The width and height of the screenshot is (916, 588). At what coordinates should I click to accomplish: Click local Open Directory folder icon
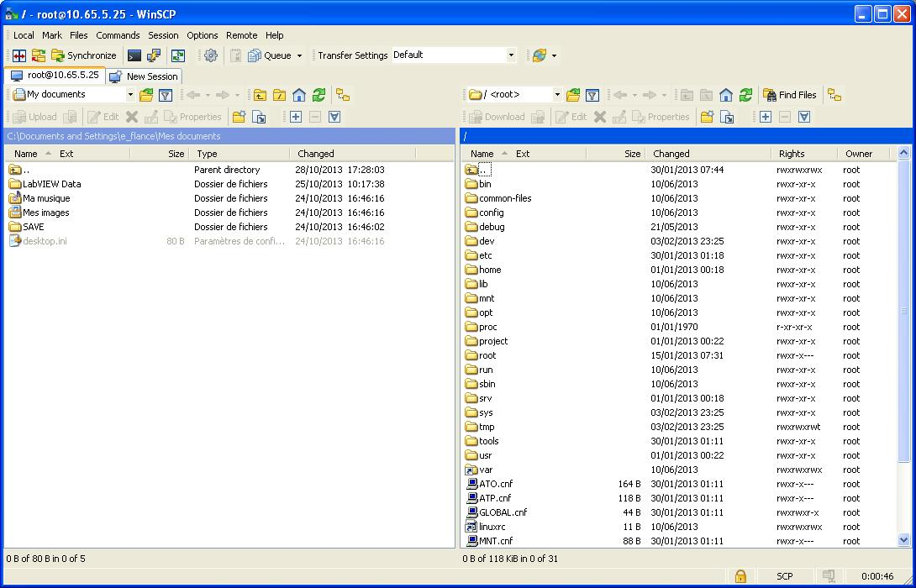pos(146,95)
